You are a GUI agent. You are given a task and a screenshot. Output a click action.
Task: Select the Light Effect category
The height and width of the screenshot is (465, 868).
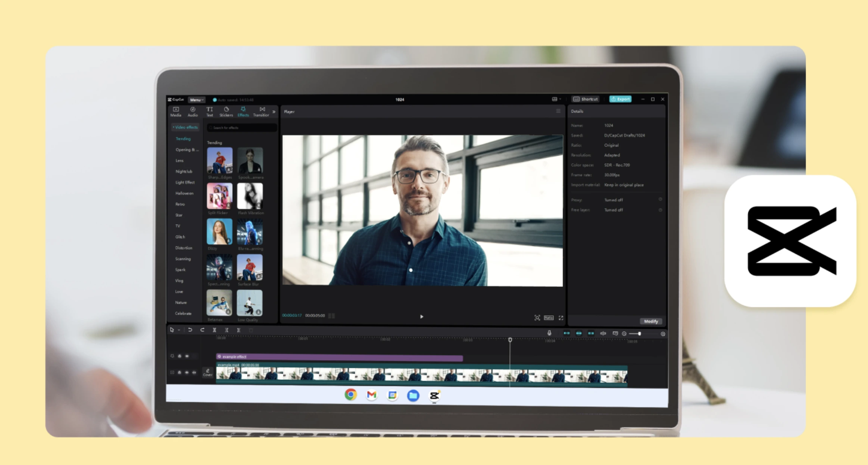coord(185,182)
